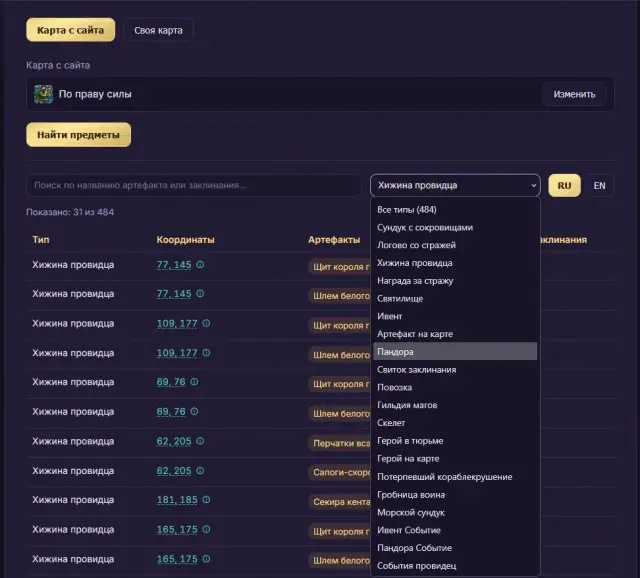
Task: Click 'Показано: 31 из 484' counter text
Action: click(x=70, y=212)
